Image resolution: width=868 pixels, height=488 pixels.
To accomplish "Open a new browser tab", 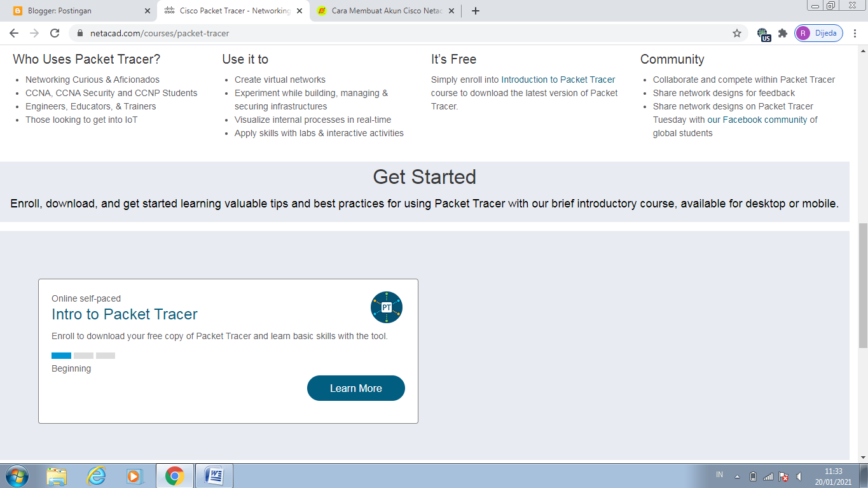I will tap(476, 11).
